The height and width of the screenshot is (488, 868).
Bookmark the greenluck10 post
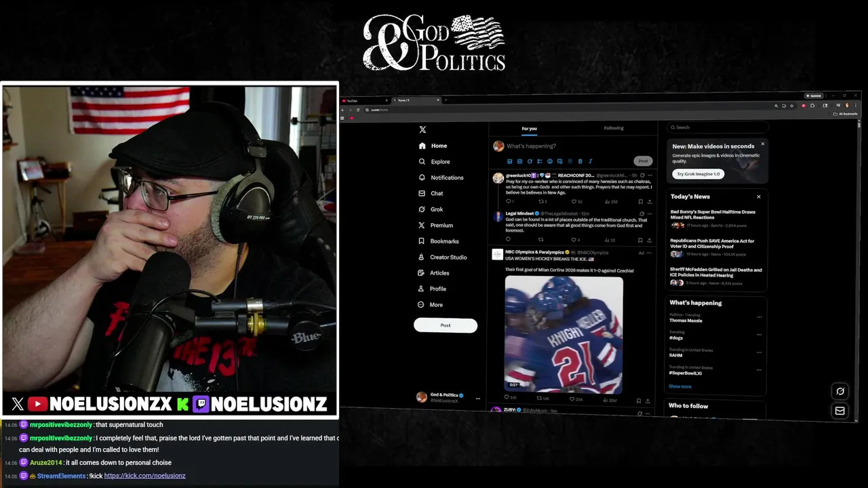coord(640,201)
